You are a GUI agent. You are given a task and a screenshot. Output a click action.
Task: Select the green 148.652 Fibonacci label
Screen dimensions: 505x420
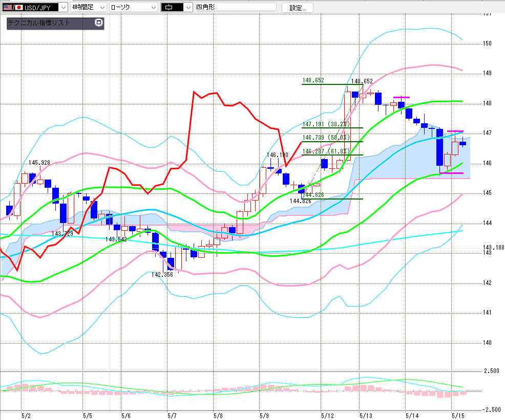pos(313,80)
